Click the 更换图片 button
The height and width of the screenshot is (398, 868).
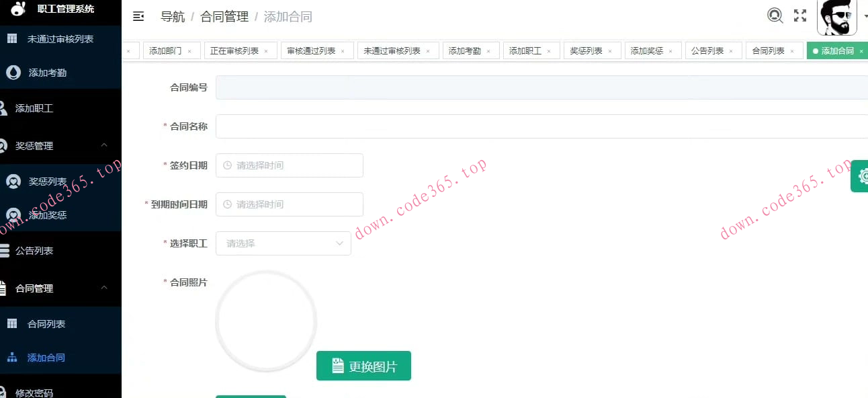click(363, 366)
